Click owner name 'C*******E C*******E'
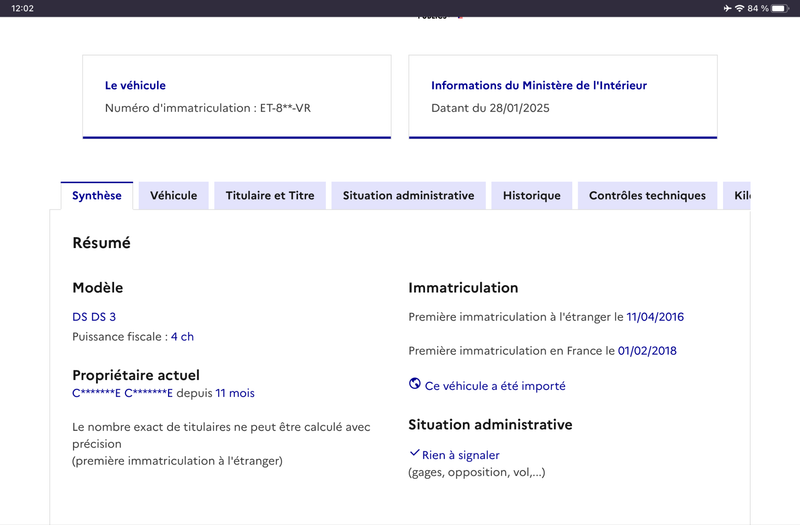 coord(122,393)
